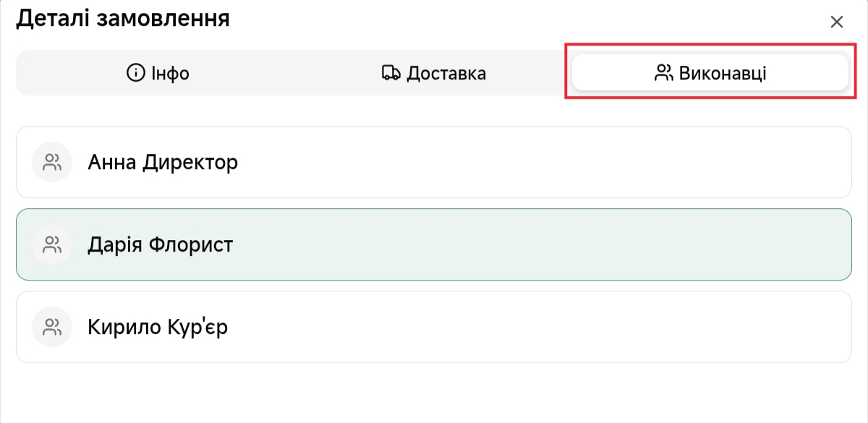Select the highlighted Дарія Флорист row
This screenshot has height=423, width=868.
pos(434,244)
